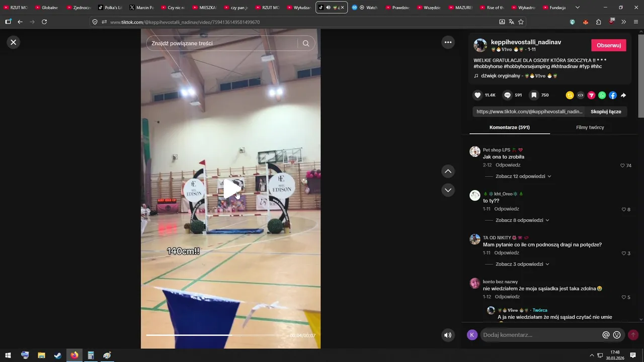Open the Windows Start menu

(x=8, y=355)
